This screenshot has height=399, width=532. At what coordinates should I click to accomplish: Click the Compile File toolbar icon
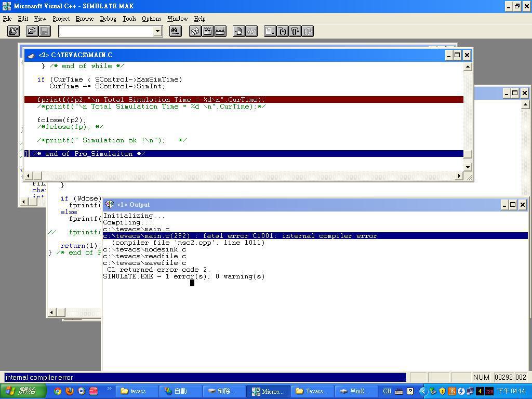coord(195,31)
